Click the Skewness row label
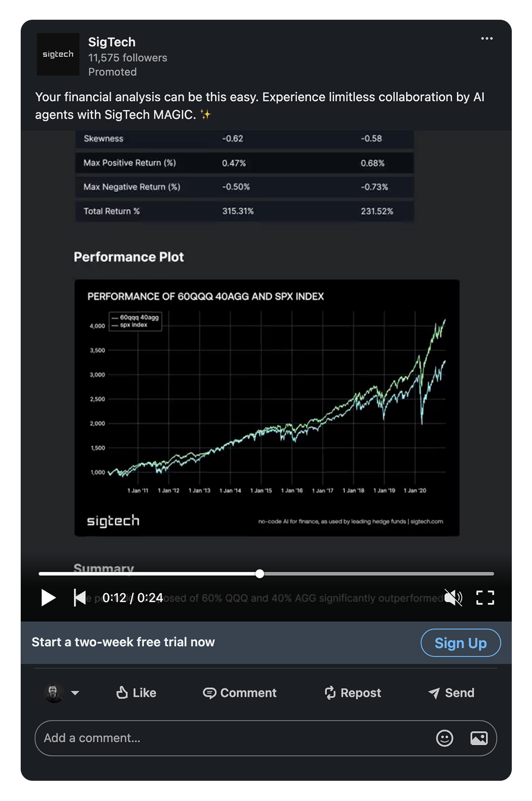The height and width of the screenshot is (801, 532). (x=103, y=139)
